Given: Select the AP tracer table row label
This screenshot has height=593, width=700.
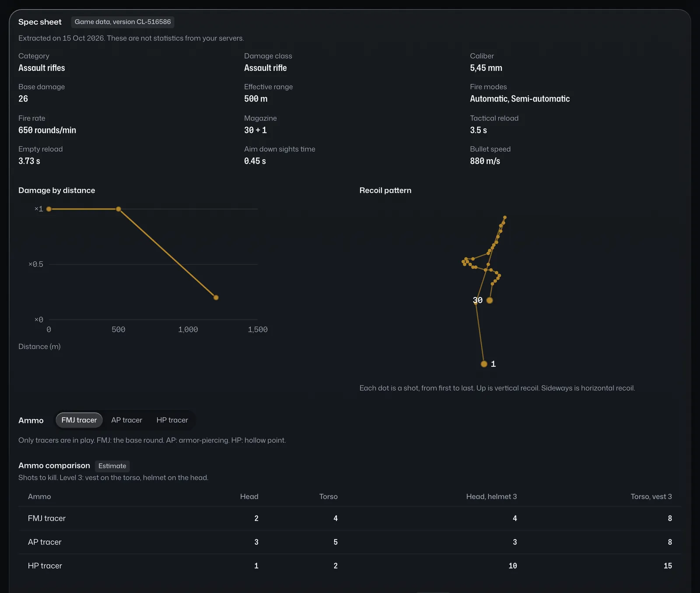Looking at the screenshot, I should pos(45,542).
